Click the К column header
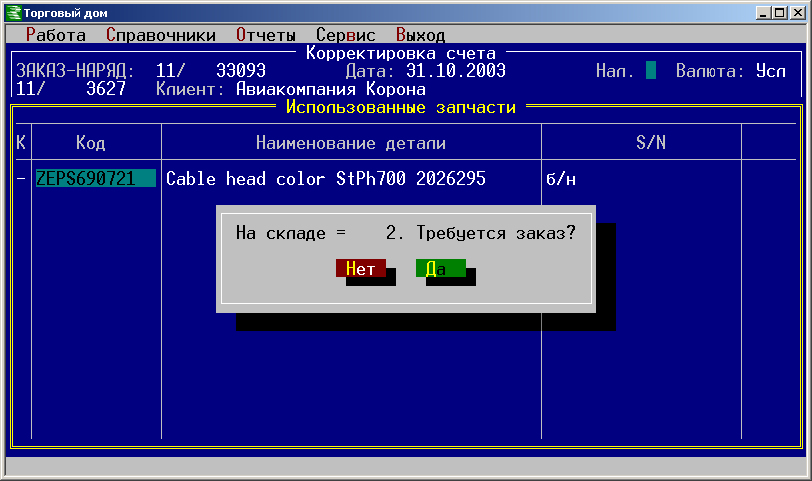Screen dimensions: 812x481 [x=21, y=142]
